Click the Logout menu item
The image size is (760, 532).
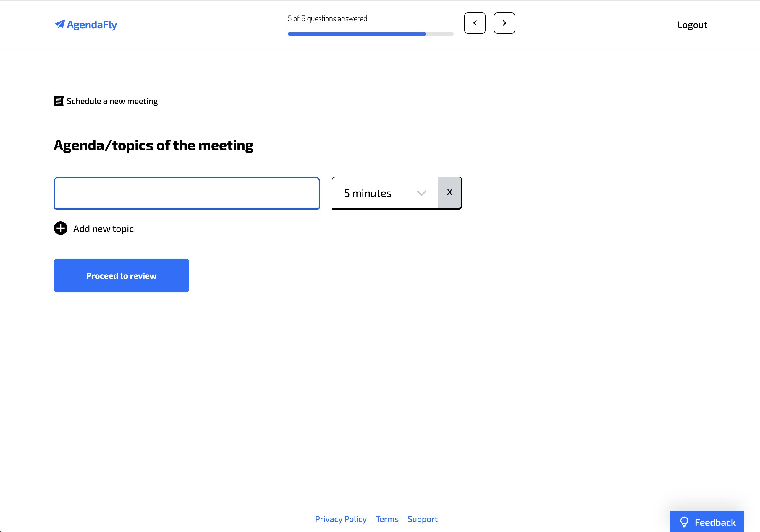[693, 24]
